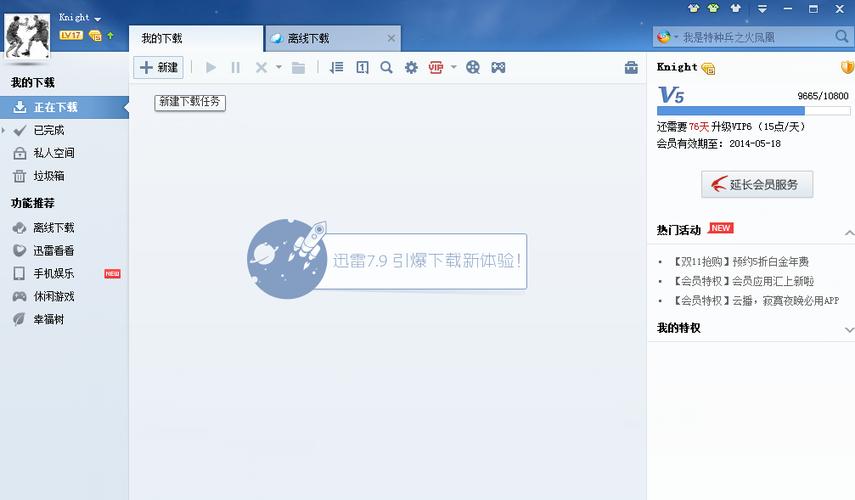Image resolution: width=855 pixels, height=500 pixels.
Task: Select 正在下载 in sidebar
Action: pyautogui.click(x=64, y=107)
